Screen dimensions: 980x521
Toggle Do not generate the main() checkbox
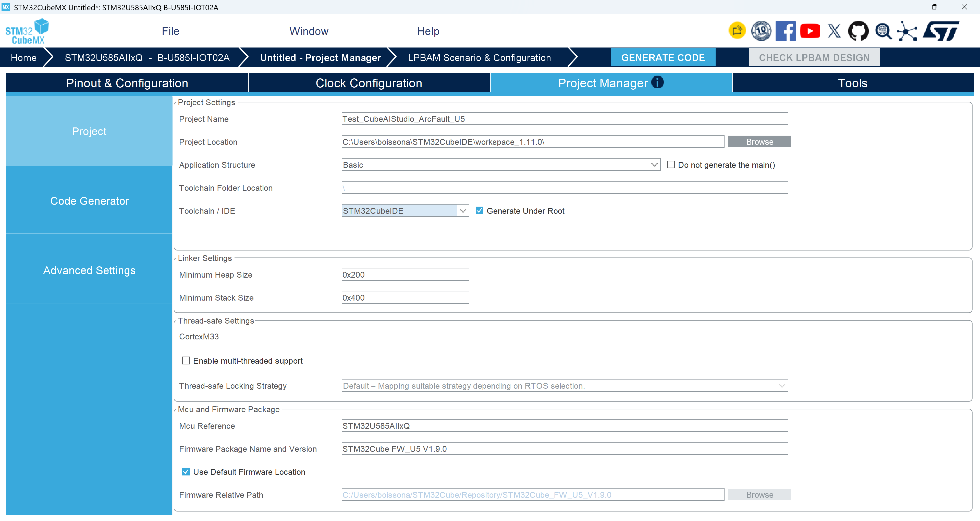671,165
